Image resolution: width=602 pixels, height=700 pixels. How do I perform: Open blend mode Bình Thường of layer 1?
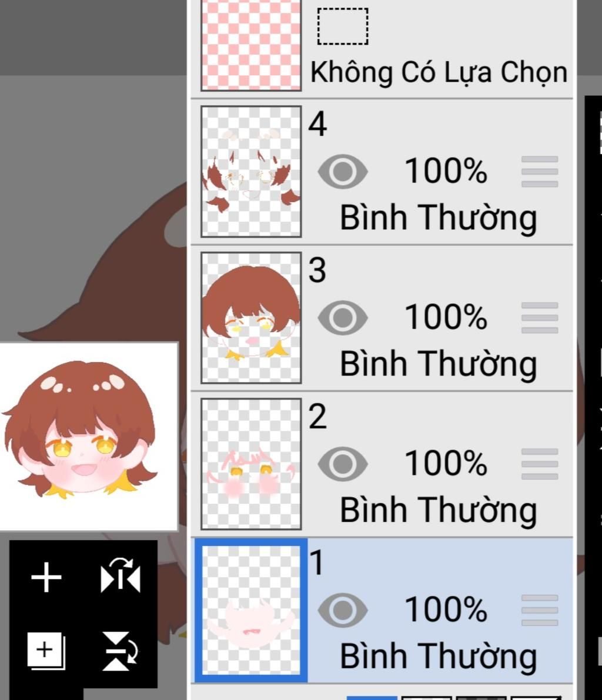(x=438, y=657)
